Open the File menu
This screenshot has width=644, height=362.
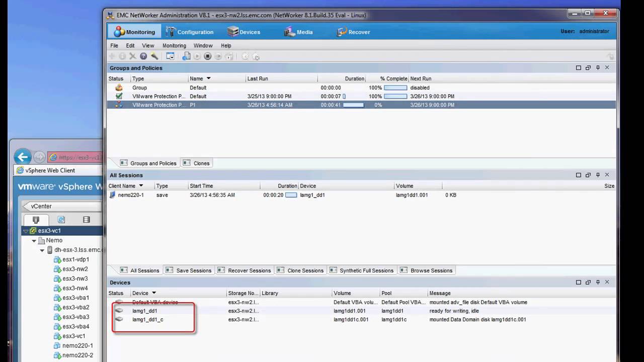114,45
